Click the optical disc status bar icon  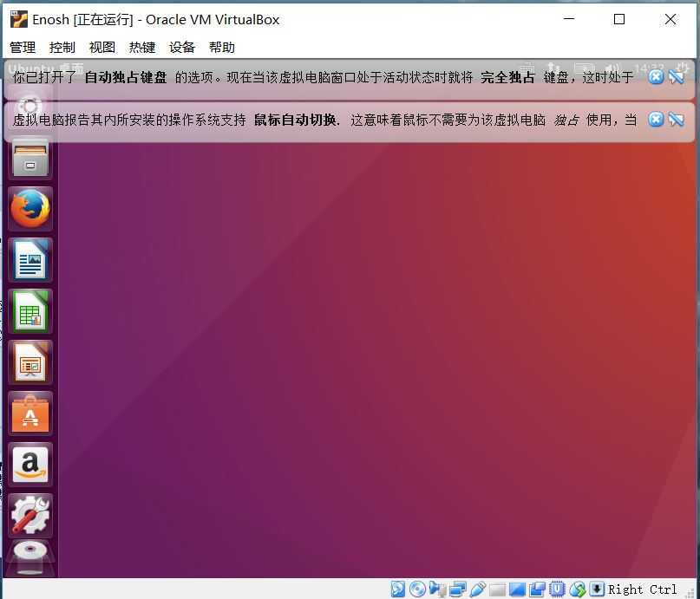(x=417, y=589)
